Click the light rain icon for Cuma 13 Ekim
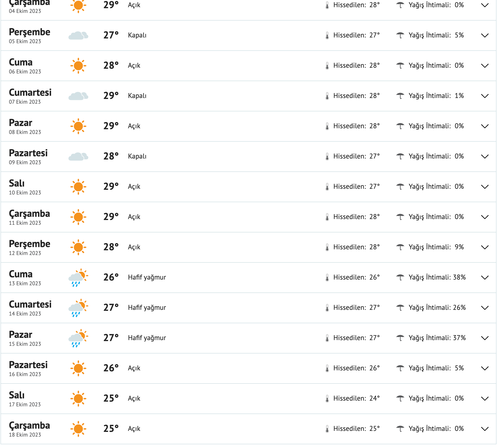Image resolution: width=498 pixels, height=448 pixels. tap(78, 277)
